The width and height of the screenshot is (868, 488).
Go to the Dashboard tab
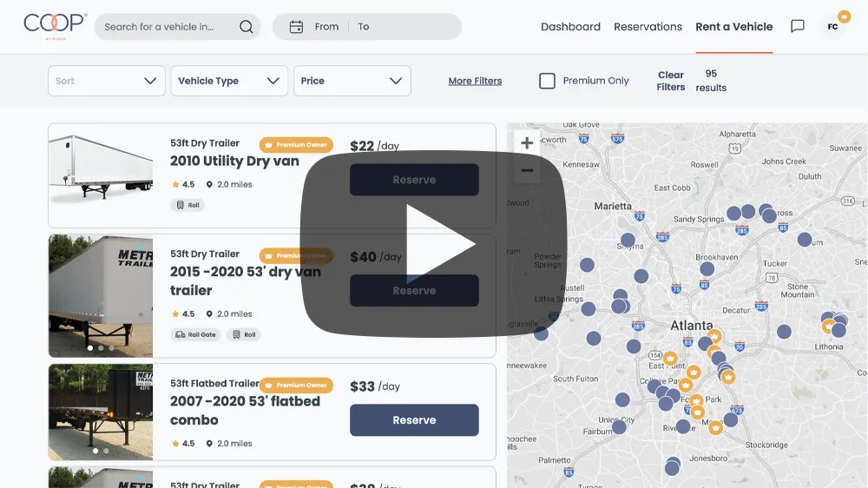pyautogui.click(x=570, y=27)
